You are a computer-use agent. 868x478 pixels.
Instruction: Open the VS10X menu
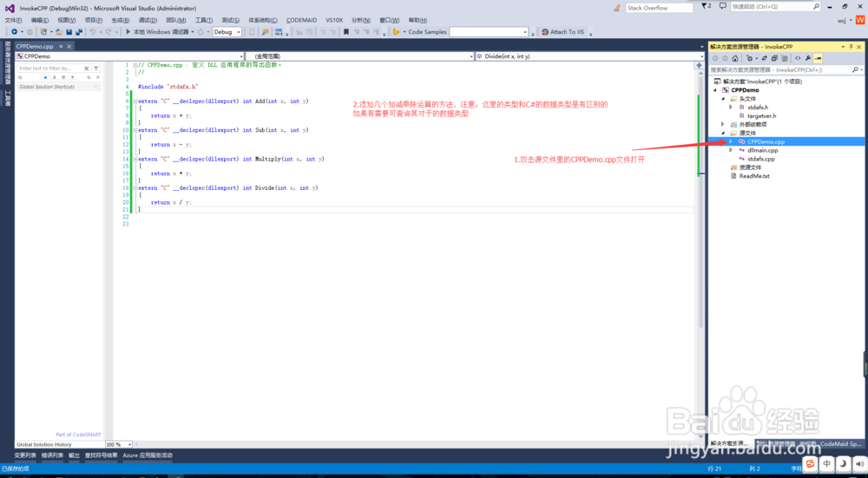[334, 20]
